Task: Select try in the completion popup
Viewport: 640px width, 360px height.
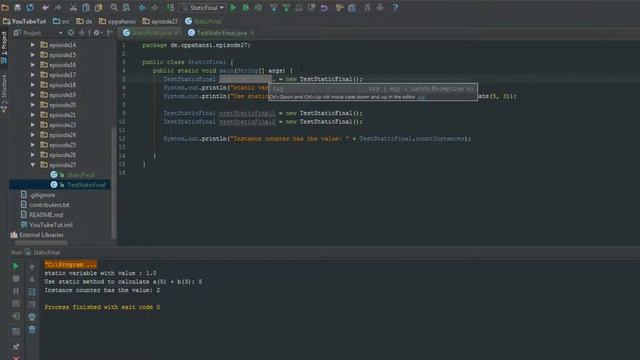Action: click(x=373, y=89)
